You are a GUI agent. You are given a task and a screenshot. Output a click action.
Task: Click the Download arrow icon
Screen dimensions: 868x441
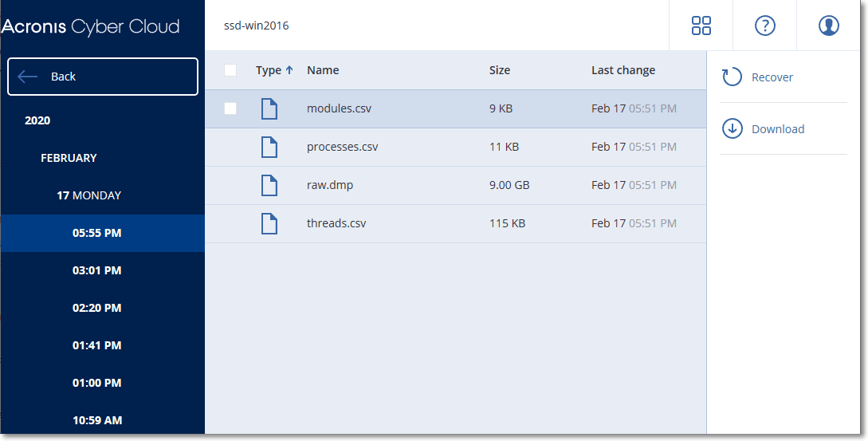(x=732, y=129)
